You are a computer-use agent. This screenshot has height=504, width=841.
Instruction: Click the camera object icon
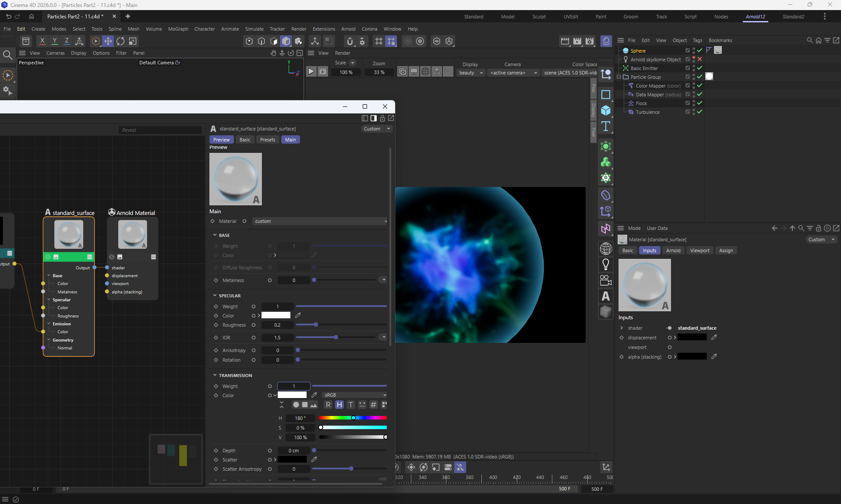(606, 280)
